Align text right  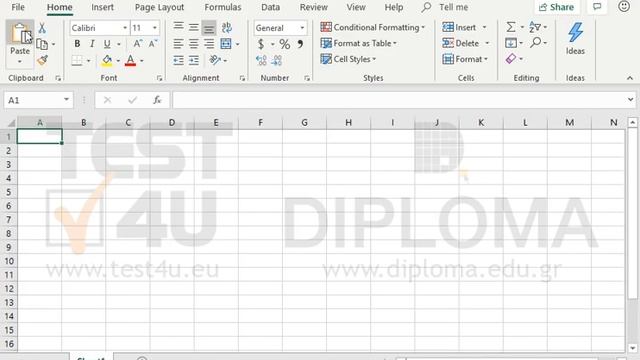coord(209,44)
